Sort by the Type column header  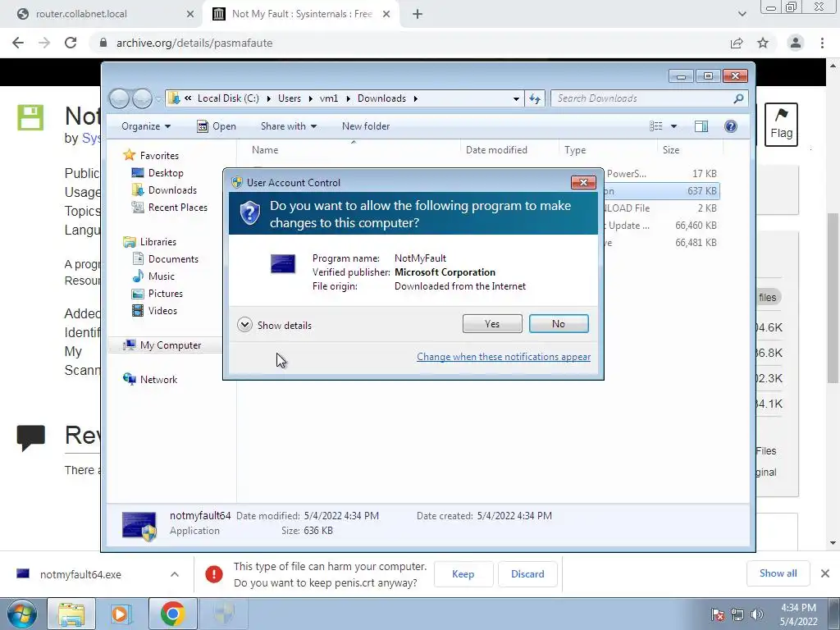click(x=608, y=150)
